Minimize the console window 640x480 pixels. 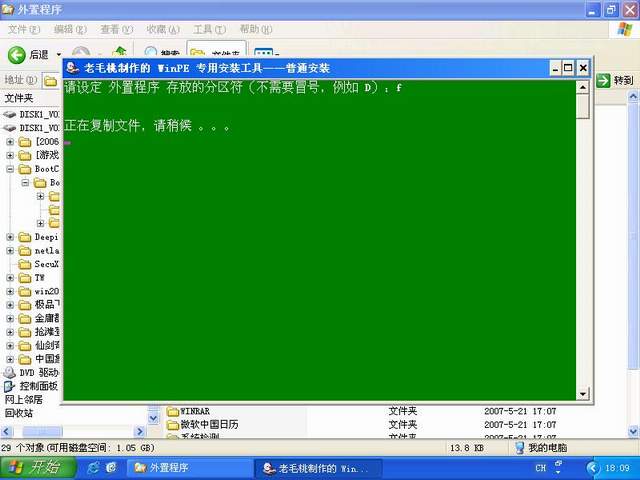pos(555,68)
